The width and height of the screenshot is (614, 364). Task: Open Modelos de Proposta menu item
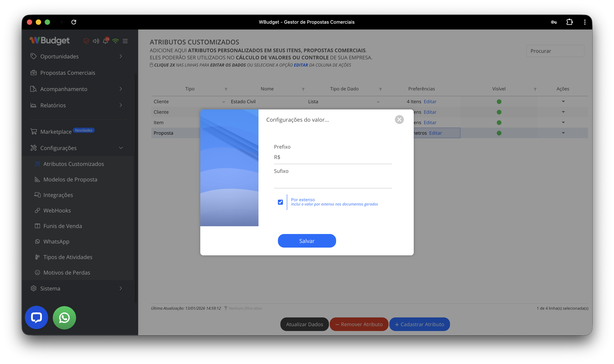[x=70, y=179]
